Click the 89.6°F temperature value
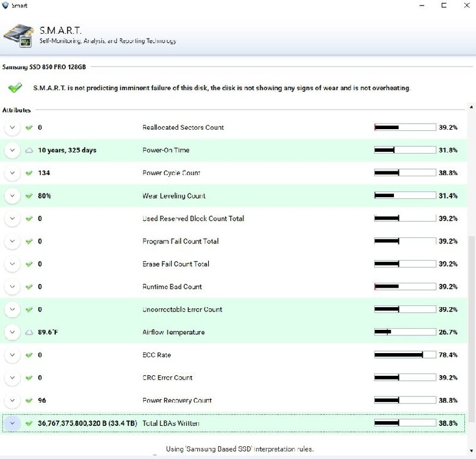The height and width of the screenshot is (459, 476). click(x=48, y=332)
